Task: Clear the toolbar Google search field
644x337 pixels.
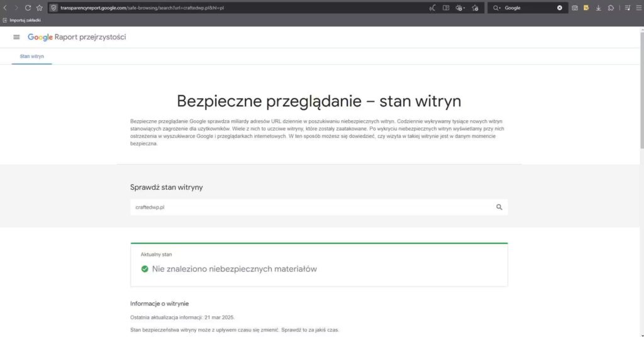Action: pos(559,8)
